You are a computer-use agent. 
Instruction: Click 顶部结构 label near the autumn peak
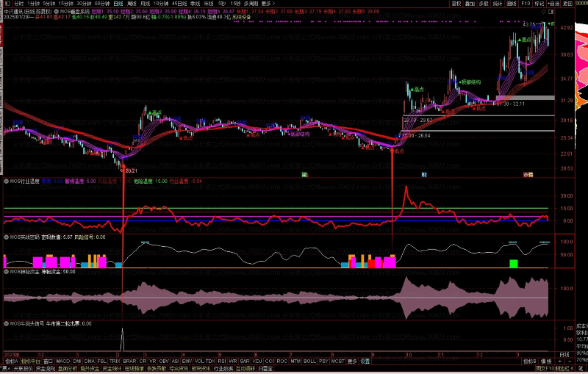click(471, 82)
